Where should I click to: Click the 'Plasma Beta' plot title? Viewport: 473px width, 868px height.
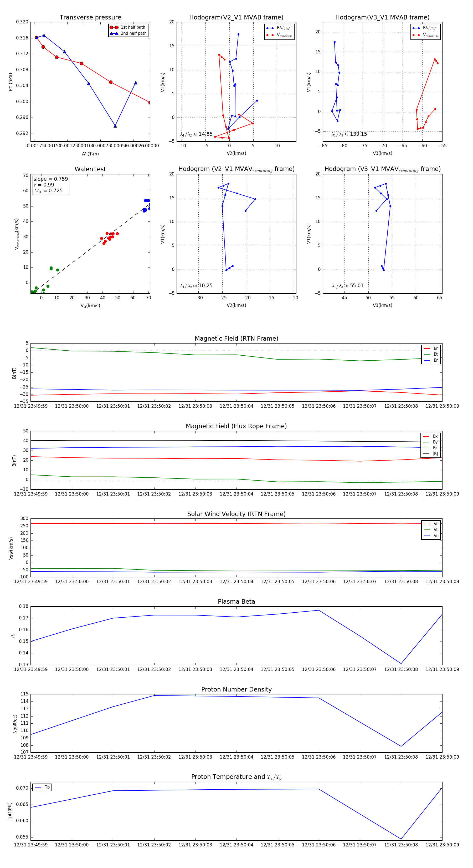coord(236,602)
